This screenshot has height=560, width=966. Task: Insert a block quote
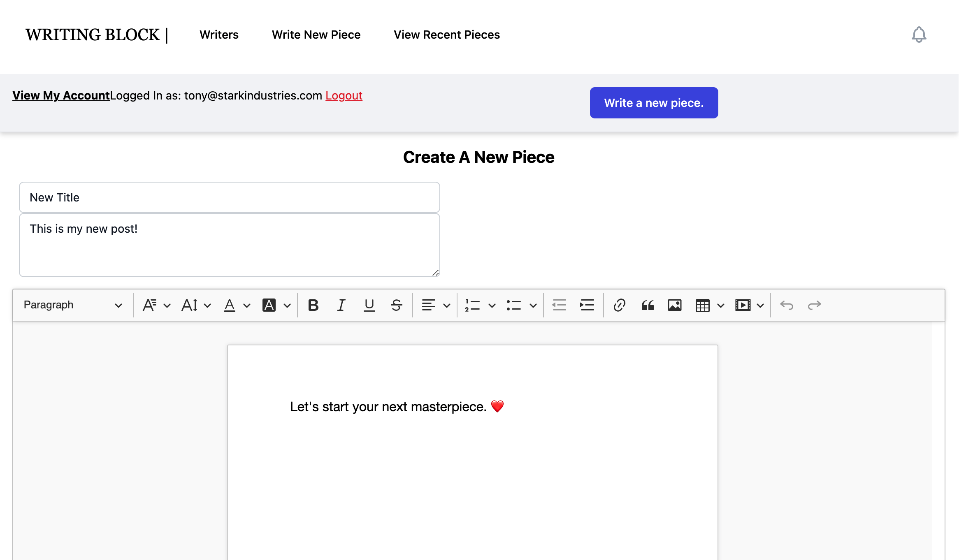[x=647, y=305]
